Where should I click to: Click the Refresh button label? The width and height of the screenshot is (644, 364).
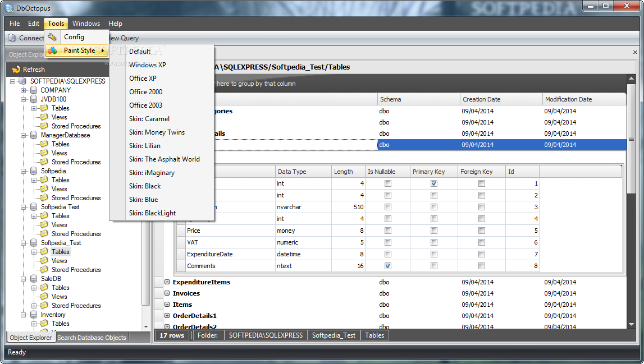point(34,70)
